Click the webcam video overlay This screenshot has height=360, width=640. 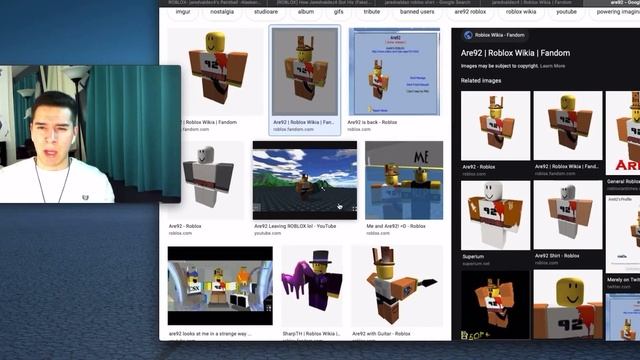[90, 134]
